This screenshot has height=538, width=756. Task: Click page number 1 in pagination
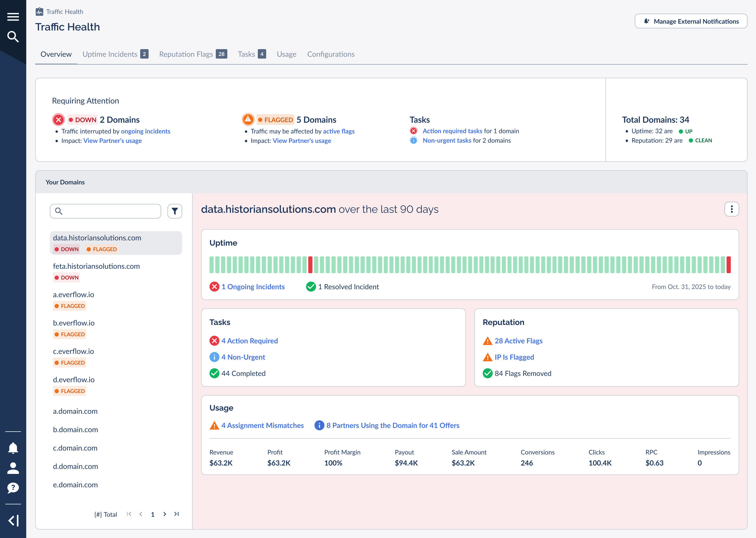click(x=153, y=514)
